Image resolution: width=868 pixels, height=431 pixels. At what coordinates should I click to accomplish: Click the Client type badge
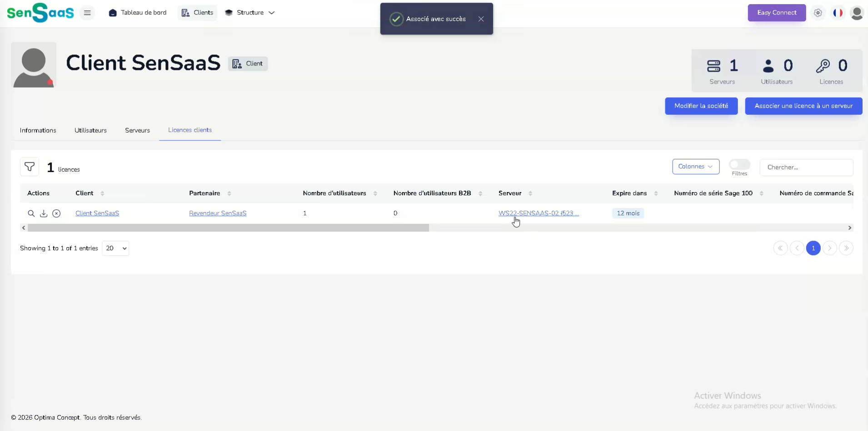click(x=248, y=64)
